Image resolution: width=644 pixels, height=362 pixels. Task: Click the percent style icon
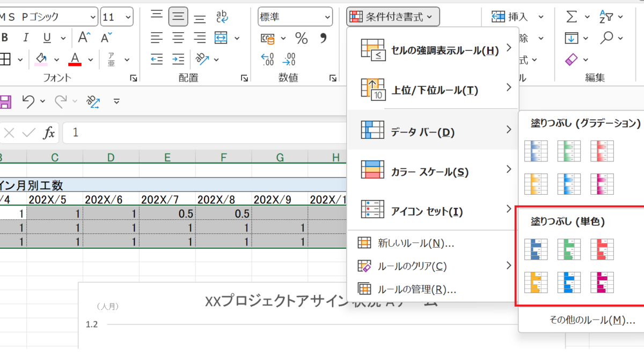(302, 39)
